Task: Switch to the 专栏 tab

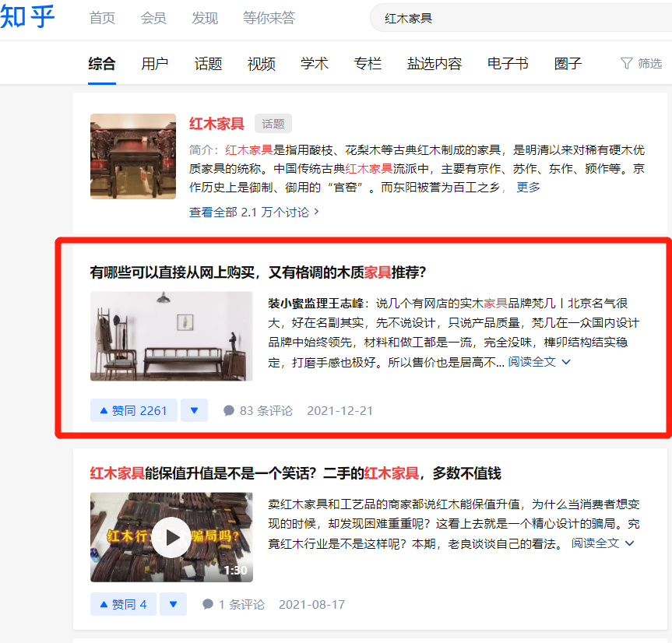Action: (x=368, y=64)
